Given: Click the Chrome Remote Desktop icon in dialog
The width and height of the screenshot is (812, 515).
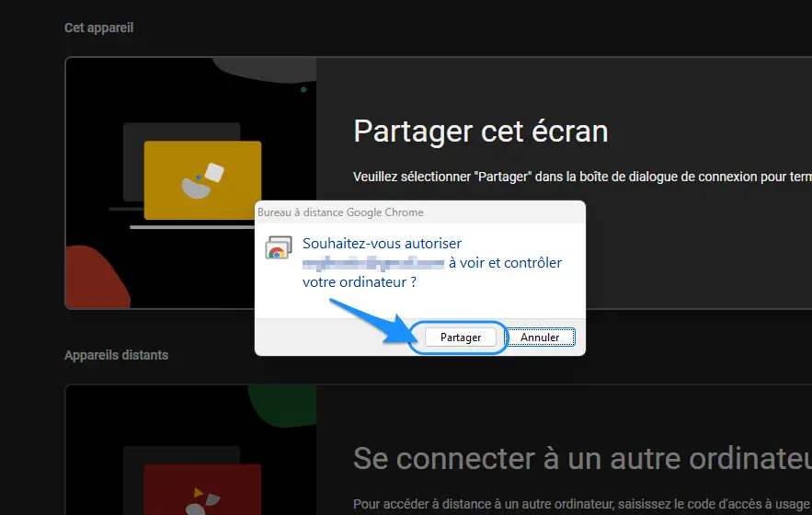Looking at the screenshot, I should pos(279,247).
